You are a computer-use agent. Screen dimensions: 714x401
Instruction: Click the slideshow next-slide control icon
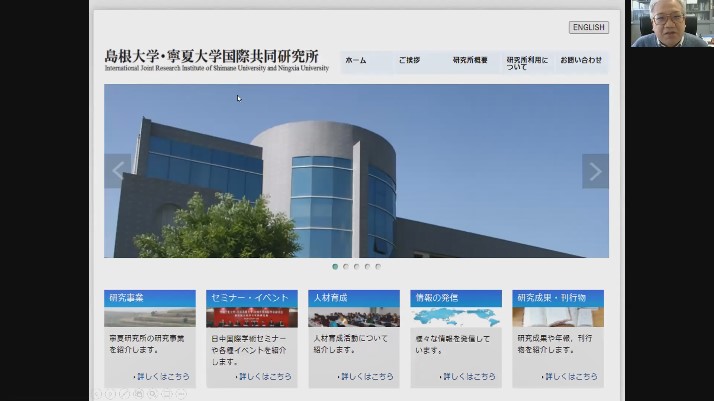click(x=110, y=394)
